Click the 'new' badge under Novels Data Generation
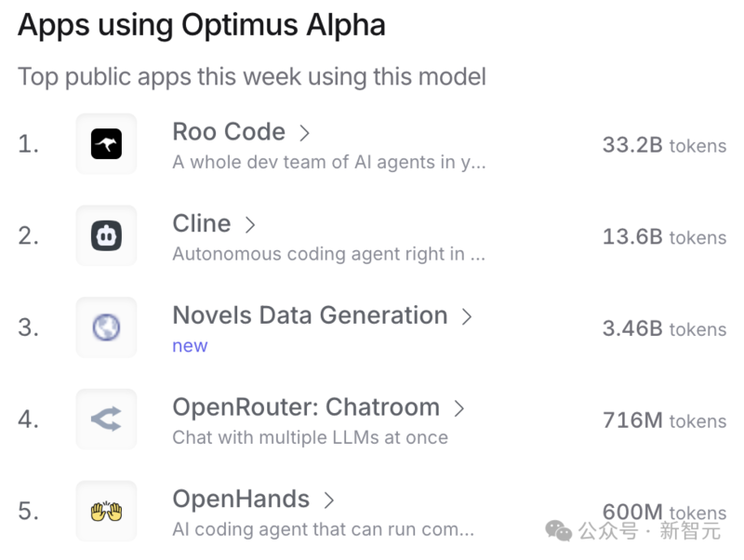744x560 pixels. (x=190, y=346)
